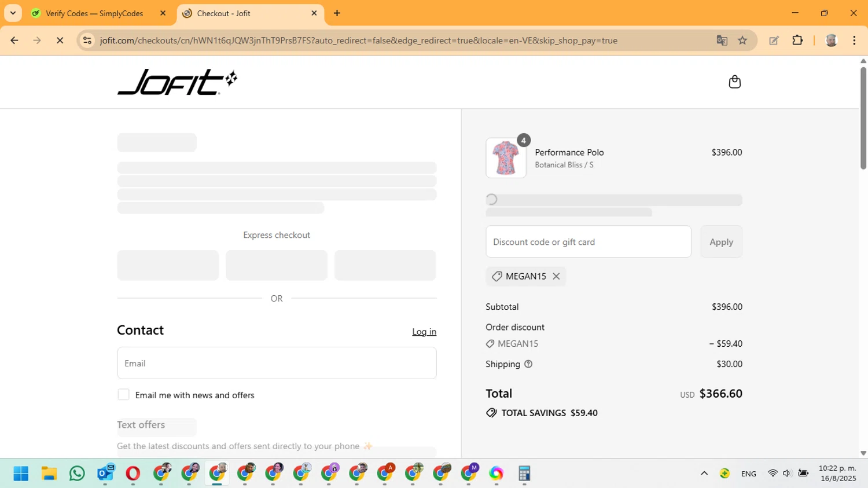Click the Email input field

click(277, 363)
